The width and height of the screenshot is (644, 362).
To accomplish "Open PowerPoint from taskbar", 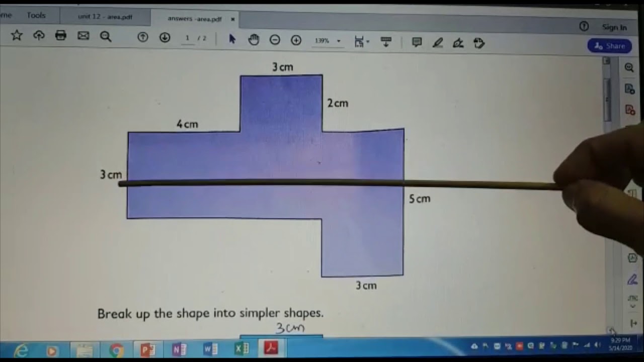I will click(147, 349).
